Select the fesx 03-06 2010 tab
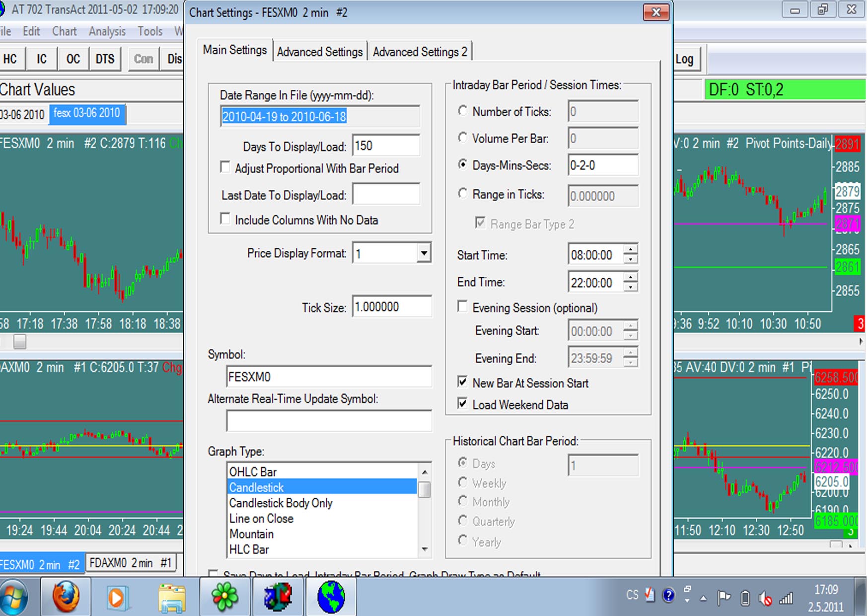This screenshot has height=616, width=868. point(87,113)
